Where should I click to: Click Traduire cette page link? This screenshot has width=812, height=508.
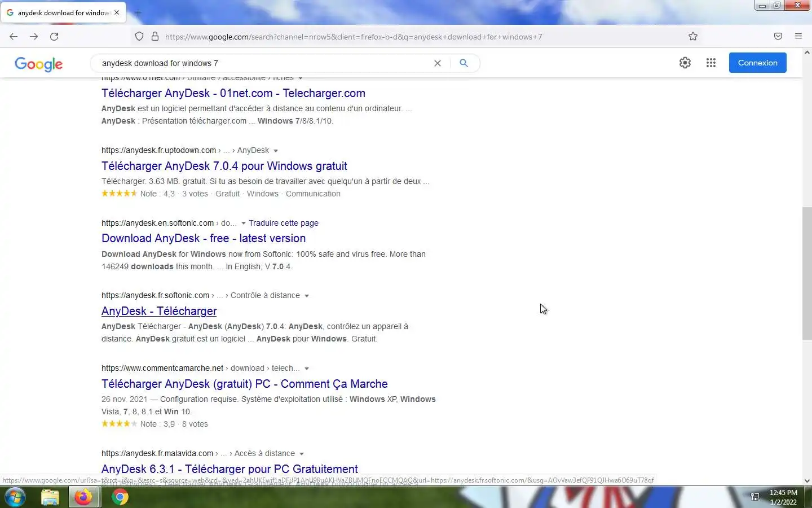pyautogui.click(x=284, y=223)
